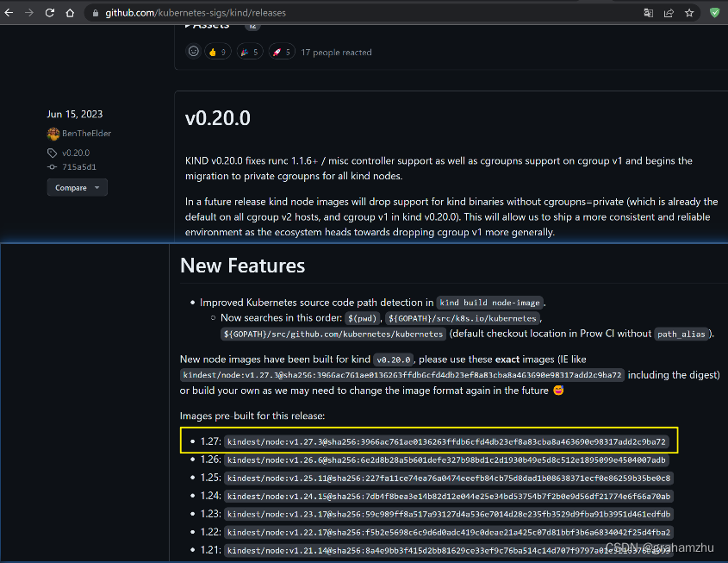728x563 pixels.
Task: Open the green shield extension icon
Action: coord(714,13)
